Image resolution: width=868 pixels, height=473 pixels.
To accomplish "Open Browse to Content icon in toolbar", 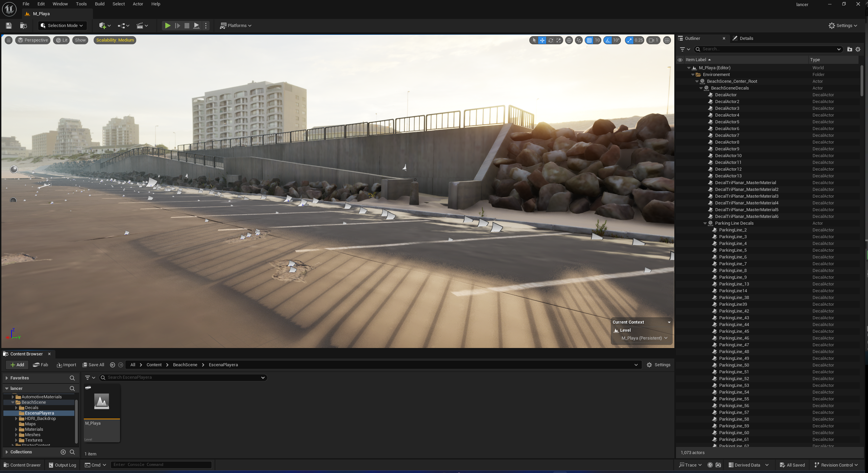I will point(23,26).
